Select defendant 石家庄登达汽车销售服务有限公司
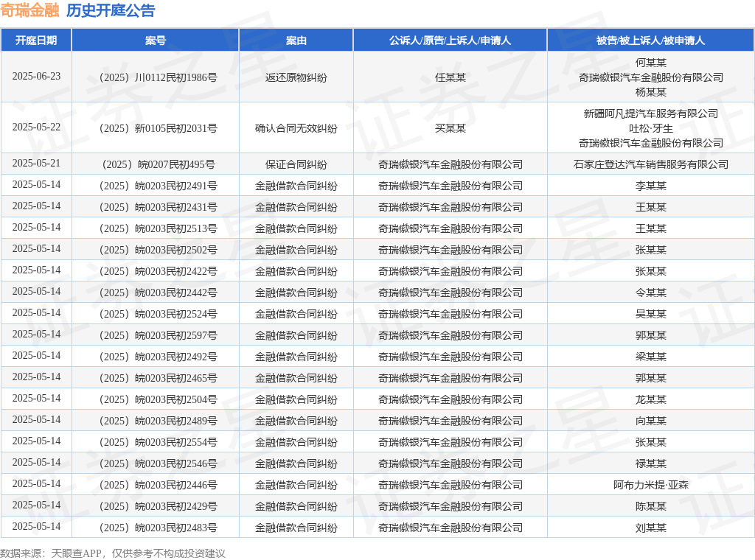Viewport: 755px width, 560px height. point(650,164)
